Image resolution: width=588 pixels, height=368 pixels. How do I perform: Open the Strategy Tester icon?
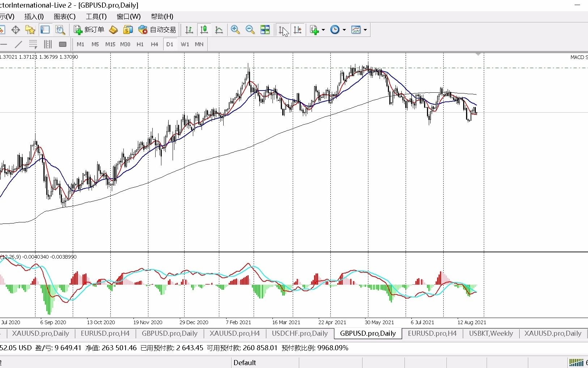[x=60, y=30]
